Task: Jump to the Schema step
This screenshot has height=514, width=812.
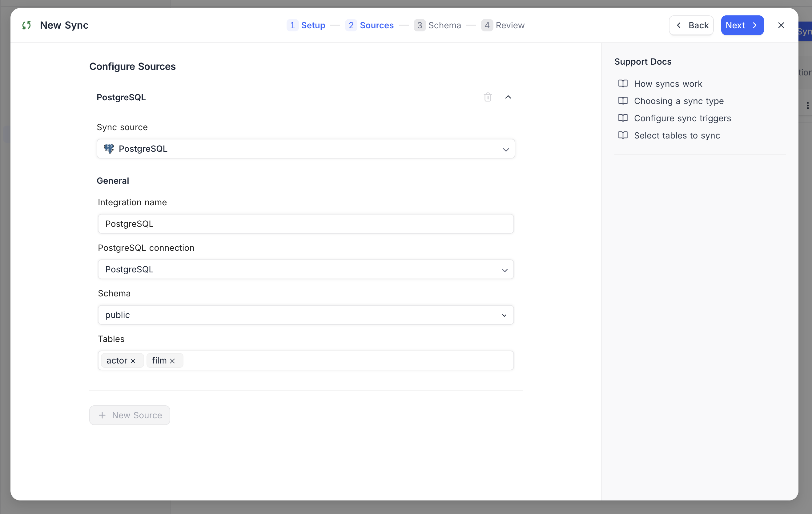Action: pyautogui.click(x=437, y=25)
